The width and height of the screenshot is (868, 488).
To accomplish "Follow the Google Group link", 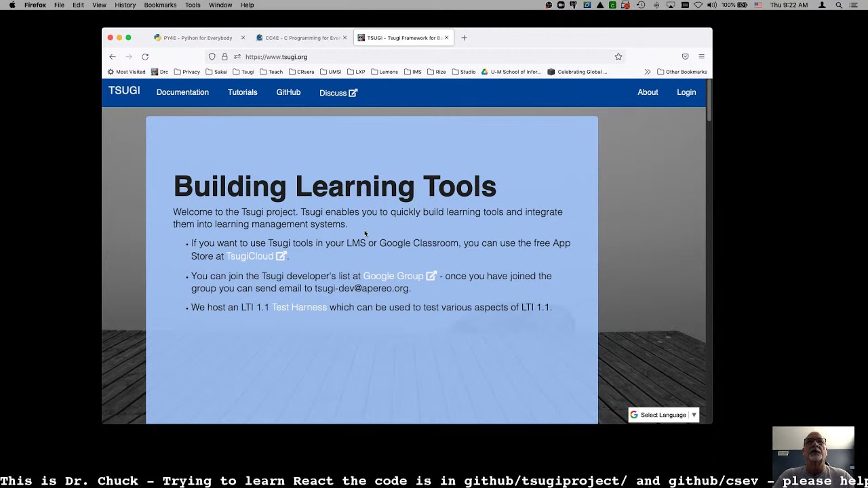I will [x=399, y=276].
